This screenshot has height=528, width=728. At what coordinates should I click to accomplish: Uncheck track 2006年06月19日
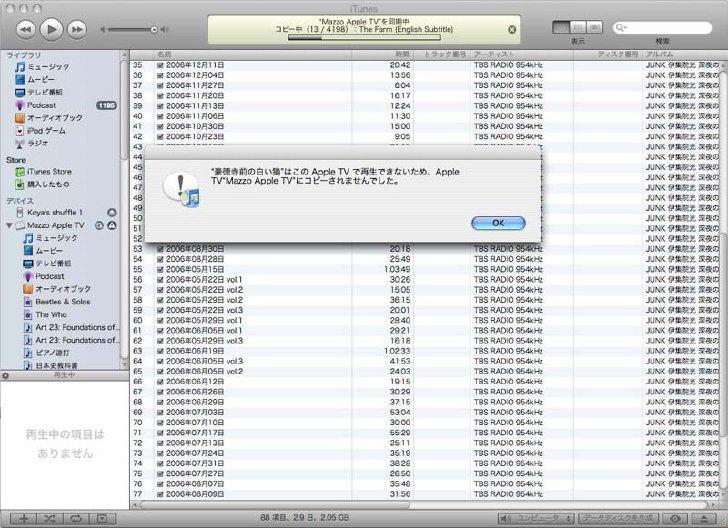tap(160, 352)
